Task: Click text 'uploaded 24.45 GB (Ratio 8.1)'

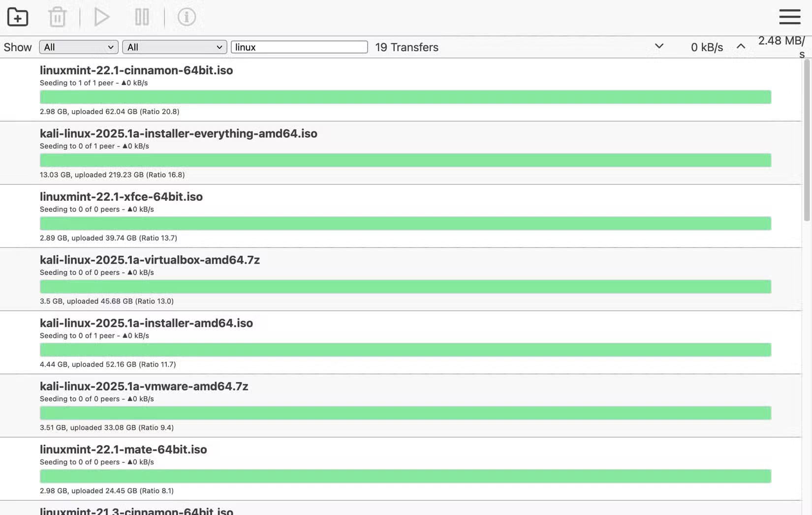Action: (x=122, y=491)
